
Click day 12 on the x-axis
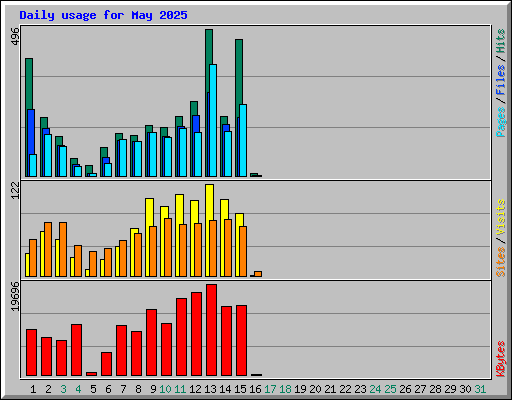tap(195, 389)
